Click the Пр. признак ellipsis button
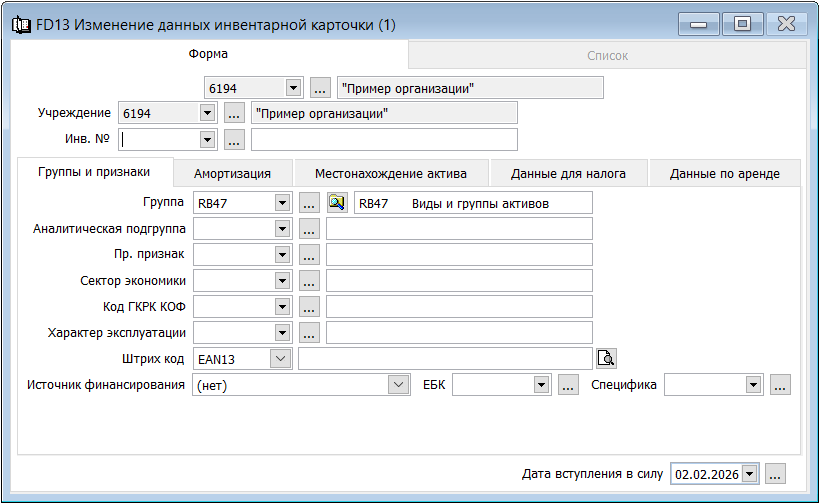Image resolution: width=819 pixels, height=503 pixels. (309, 255)
